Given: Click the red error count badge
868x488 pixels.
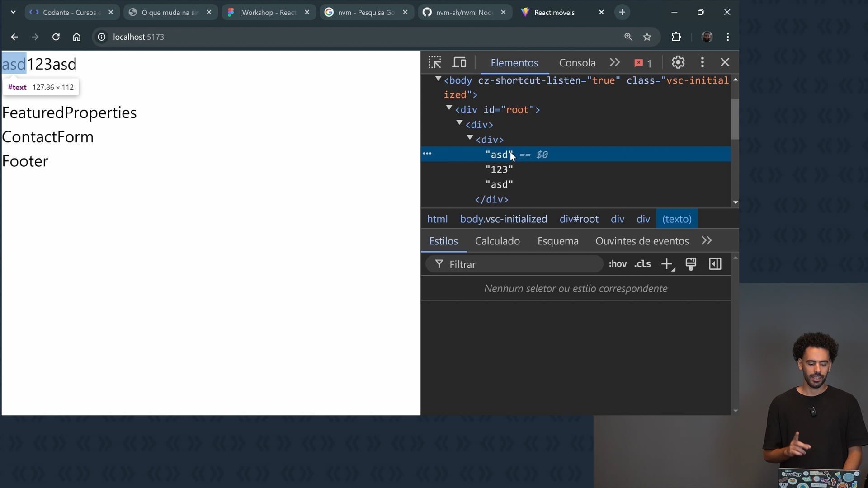Looking at the screenshot, I should point(643,63).
